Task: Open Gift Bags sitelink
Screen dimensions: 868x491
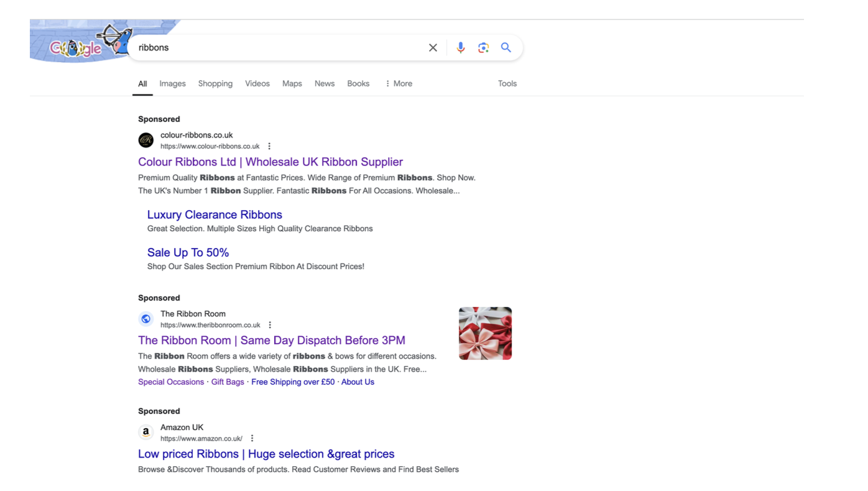Action: click(x=228, y=382)
